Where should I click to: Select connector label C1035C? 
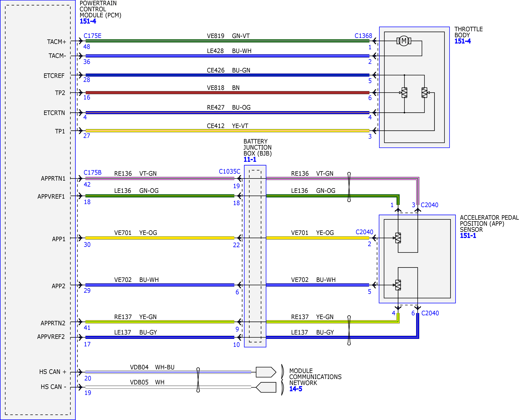[x=229, y=172]
